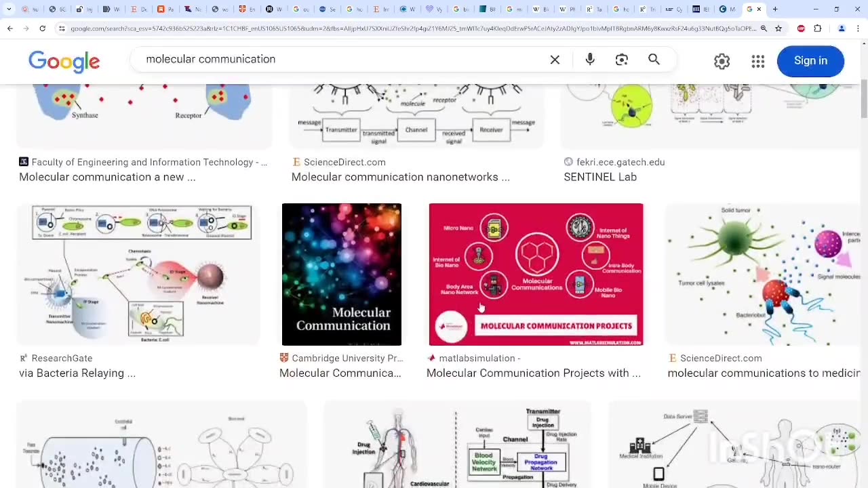Click 'ScienceDirect.com' above nanonetworks result
868x488 pixels.
click(x=344, y=162)
